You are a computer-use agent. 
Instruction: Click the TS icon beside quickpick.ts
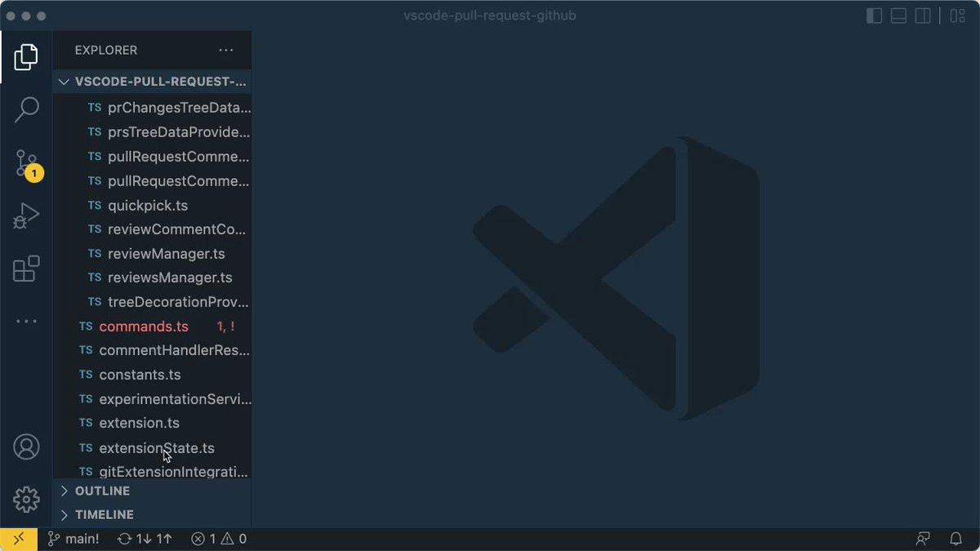[x=95, y=206]
